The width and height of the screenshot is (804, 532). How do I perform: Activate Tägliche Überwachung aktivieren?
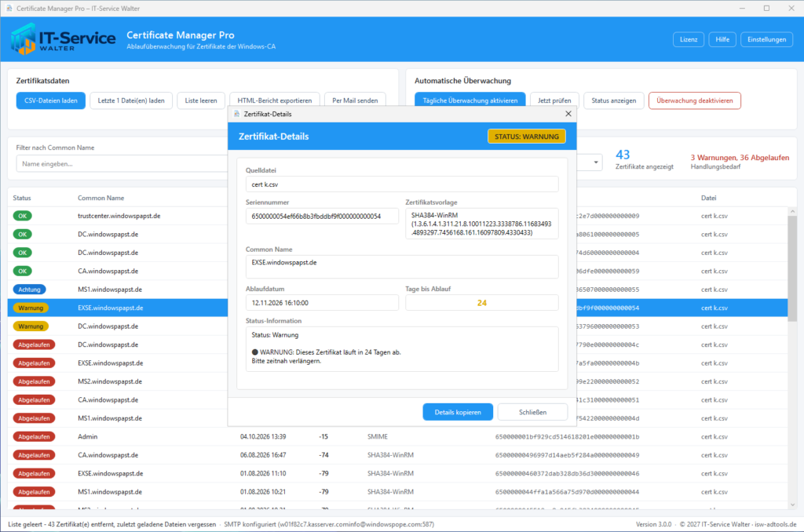pyautogui.click(x=470, y=100)
